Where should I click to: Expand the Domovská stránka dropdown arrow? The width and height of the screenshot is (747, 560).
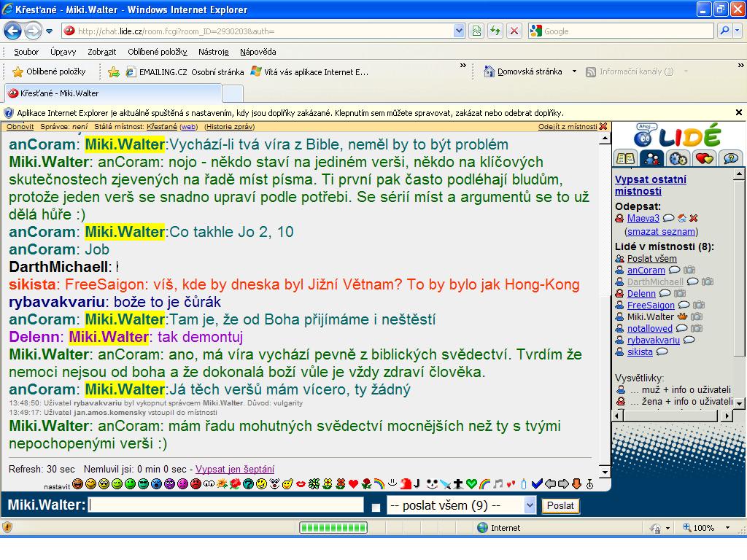574,71
